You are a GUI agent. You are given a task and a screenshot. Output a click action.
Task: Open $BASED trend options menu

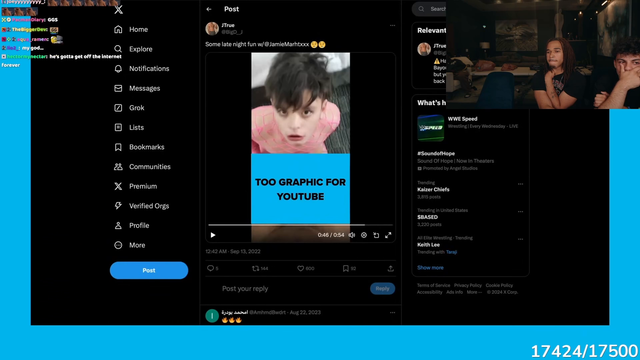click(520, 212)
